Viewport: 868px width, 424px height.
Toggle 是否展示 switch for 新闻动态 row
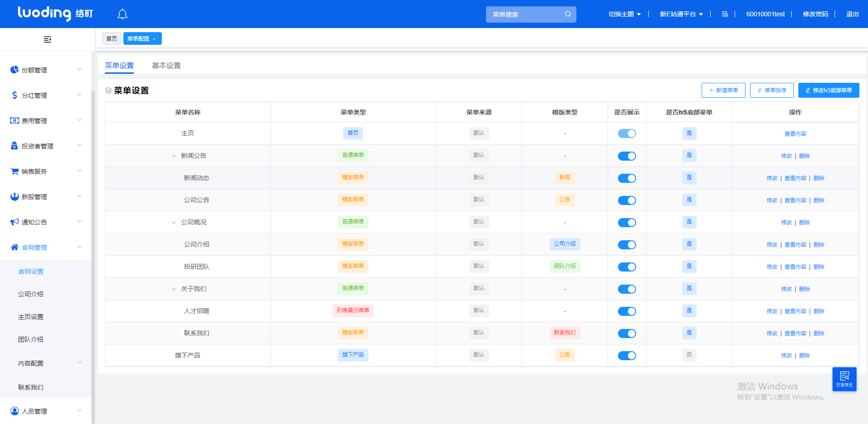point(627,178)
